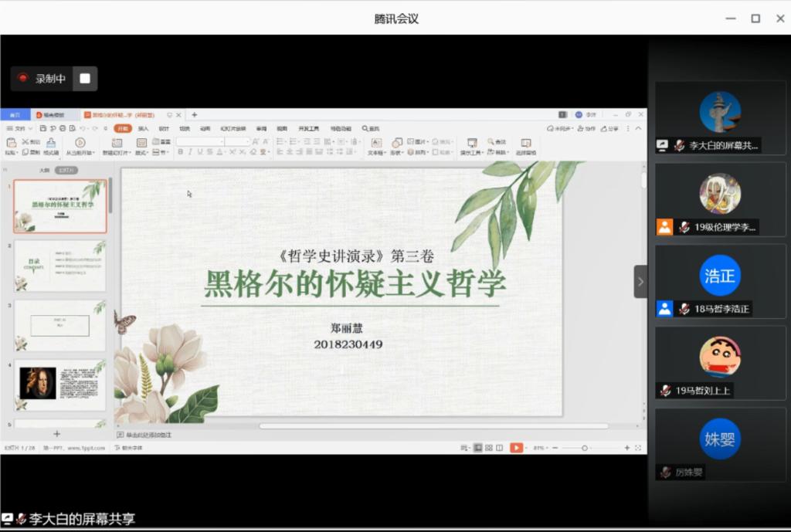Open the 插入 ribbon tab
791x532 pixels.
[143, 128]
